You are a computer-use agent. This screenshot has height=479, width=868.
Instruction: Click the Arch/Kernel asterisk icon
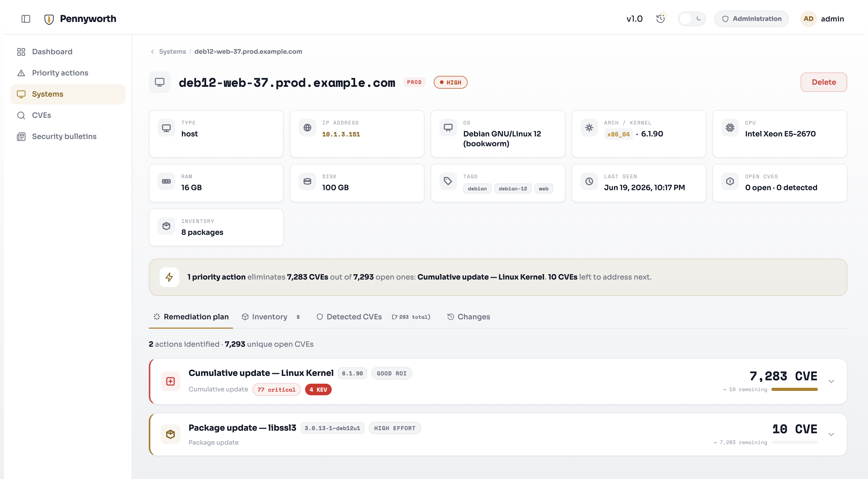(x=589, y=128)
